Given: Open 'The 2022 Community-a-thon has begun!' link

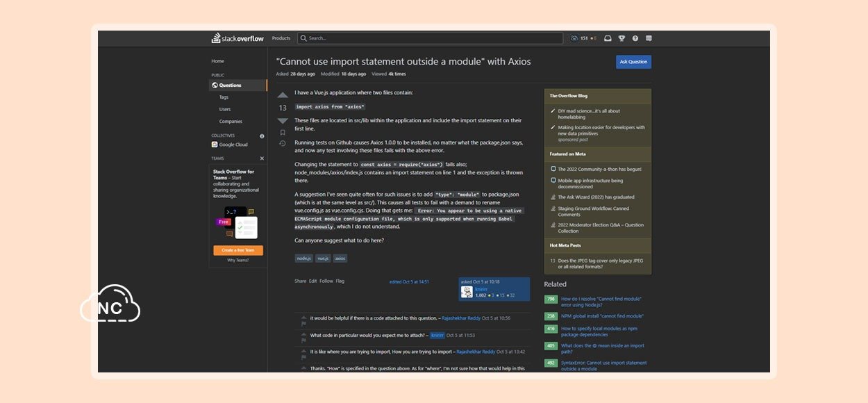Looking at the screenshot, I should [x=600, y=169].
